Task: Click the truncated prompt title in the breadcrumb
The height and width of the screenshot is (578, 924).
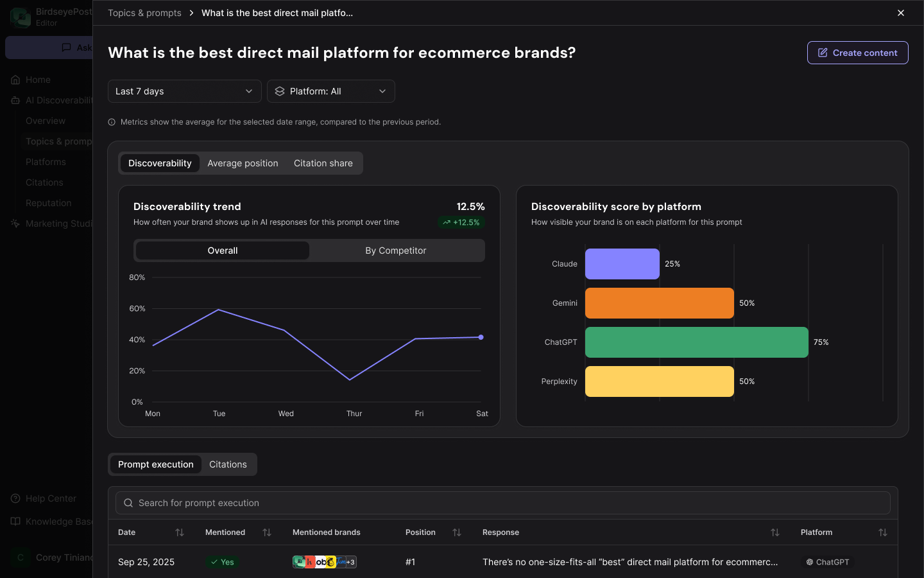Action: (x=277, y=13)
